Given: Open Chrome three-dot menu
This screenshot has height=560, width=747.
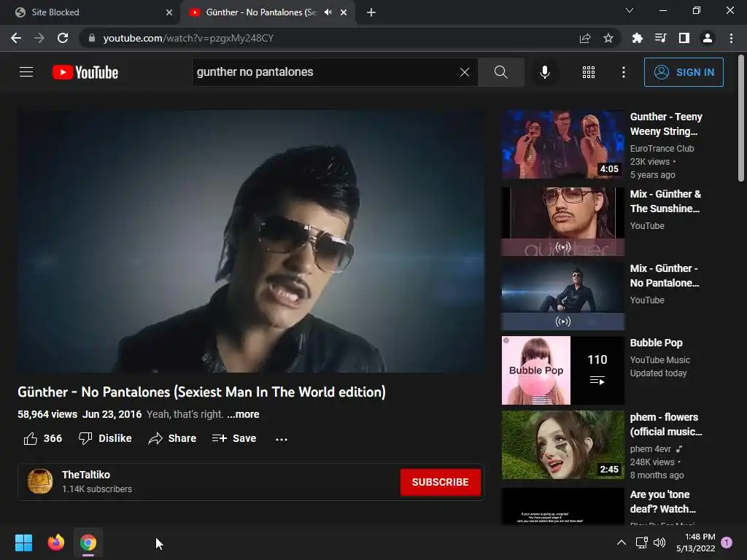Looking at the screenshot, I should [731, 38].
